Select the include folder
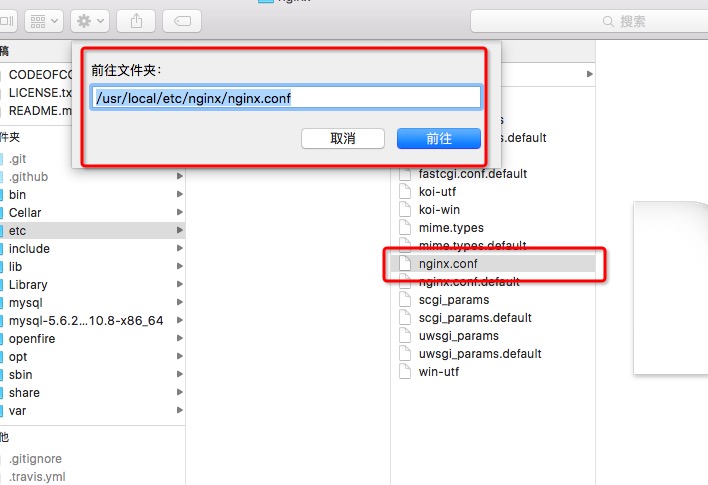This screenshot has height=485, width=708. tap(29, 249)
